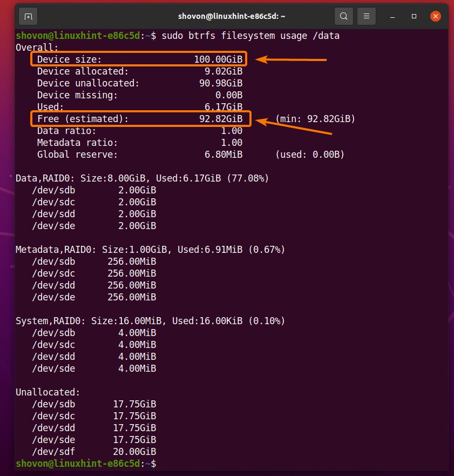Maximize the terminal window
The height and width of the screenshot is (476, 454).
(x=414, y=16)
